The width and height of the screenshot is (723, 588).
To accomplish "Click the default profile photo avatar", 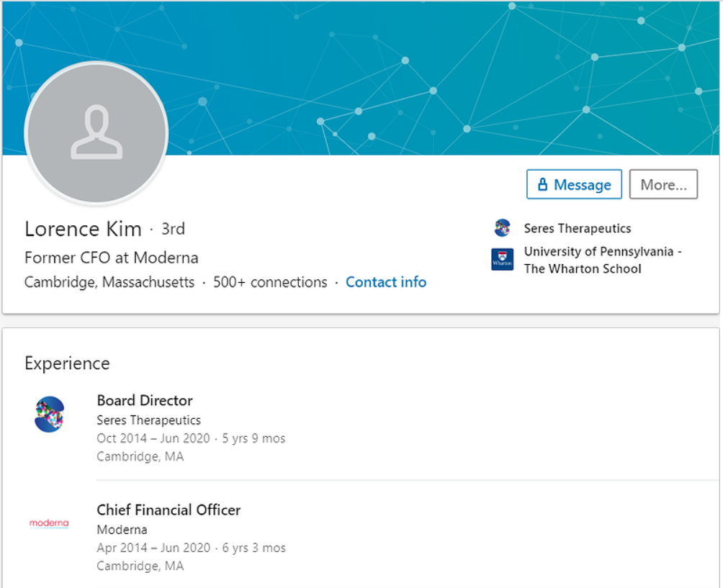I will [96, 133].
